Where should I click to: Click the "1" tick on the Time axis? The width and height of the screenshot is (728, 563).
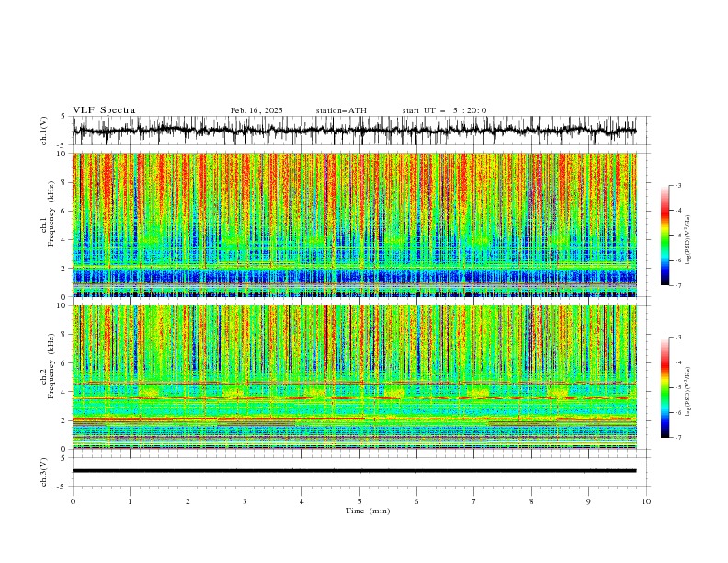click(130, 501)
